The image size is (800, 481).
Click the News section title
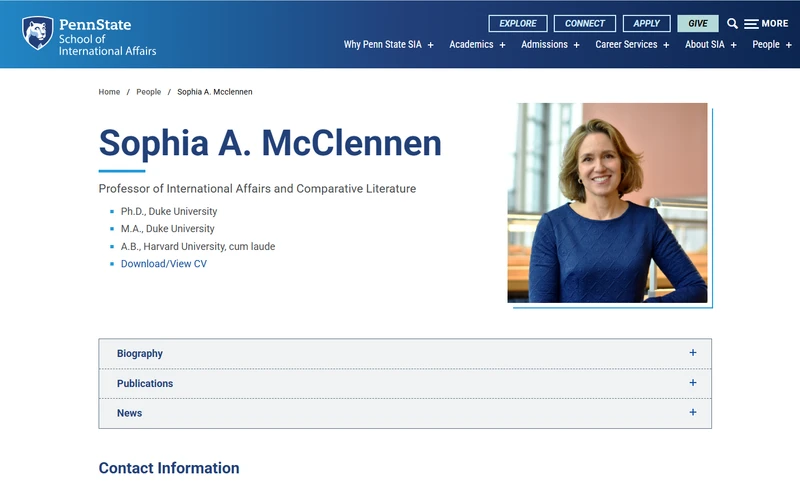point(130,413)
